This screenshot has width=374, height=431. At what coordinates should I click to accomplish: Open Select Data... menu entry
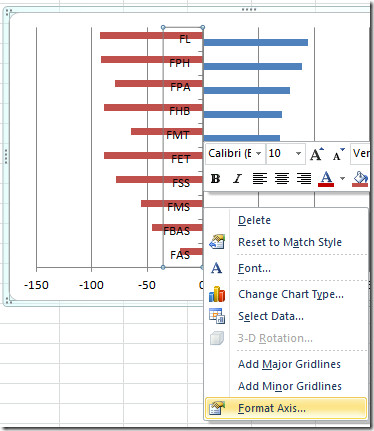click(271, 316)
